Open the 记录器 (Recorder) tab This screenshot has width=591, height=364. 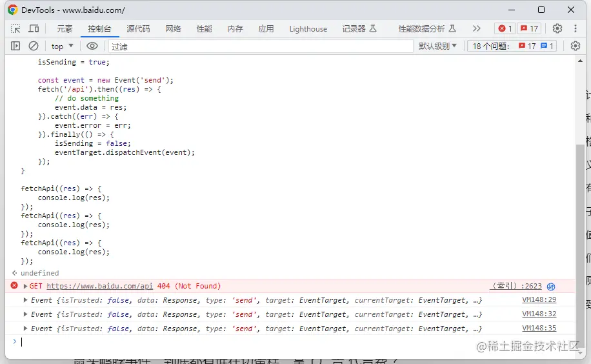[359, 28]
